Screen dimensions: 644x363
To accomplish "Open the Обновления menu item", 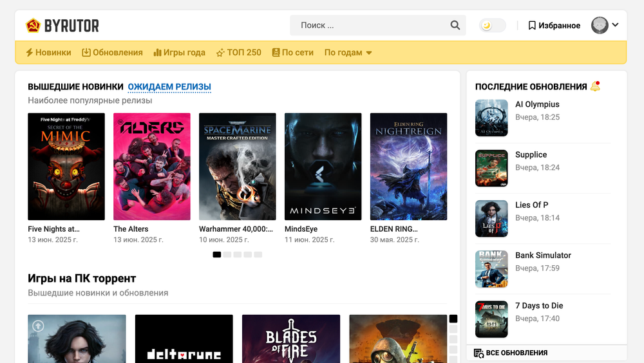I will click(112, 53).
